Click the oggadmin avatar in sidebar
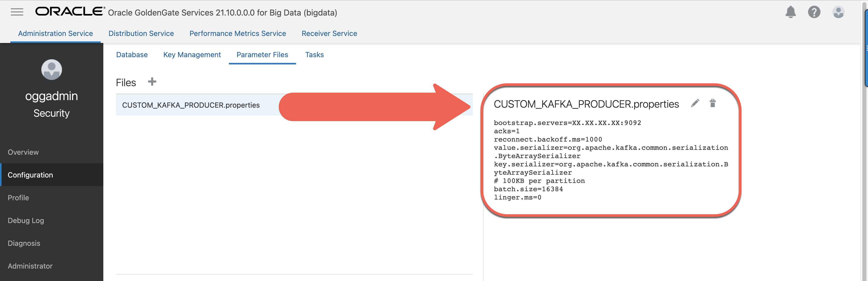The width and height of the screenshot is (868, 281). pyautogui.click(x=52, y=70)
